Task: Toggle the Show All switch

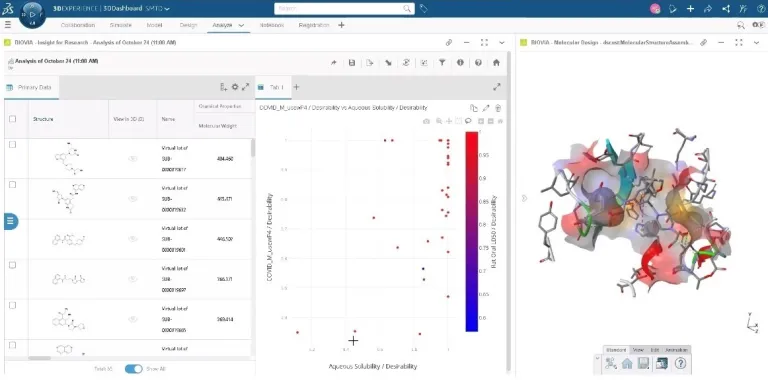Action: (x=133, y=369)
